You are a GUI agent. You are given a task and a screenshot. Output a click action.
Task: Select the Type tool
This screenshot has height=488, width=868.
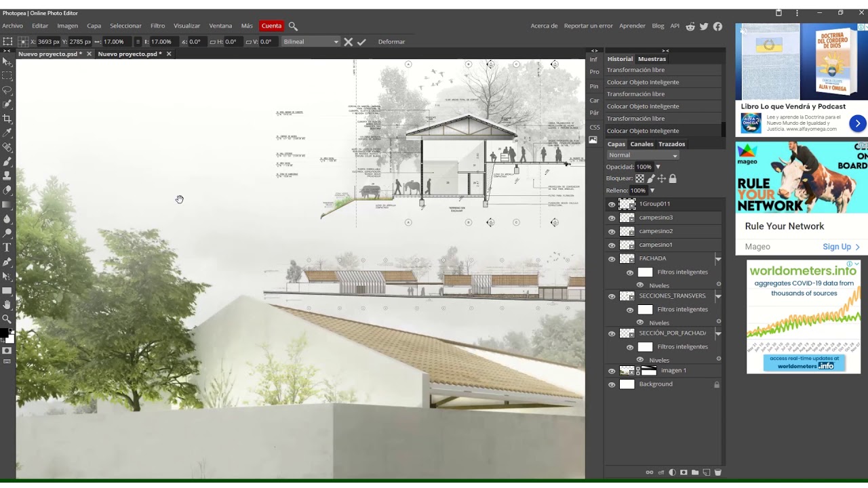7,247
